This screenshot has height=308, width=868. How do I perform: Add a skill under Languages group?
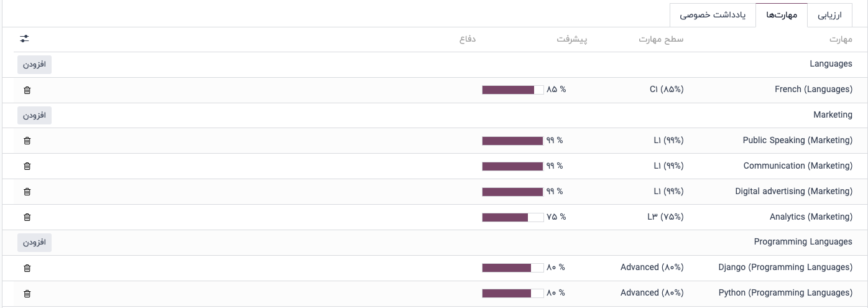click(x=34, y=65)
